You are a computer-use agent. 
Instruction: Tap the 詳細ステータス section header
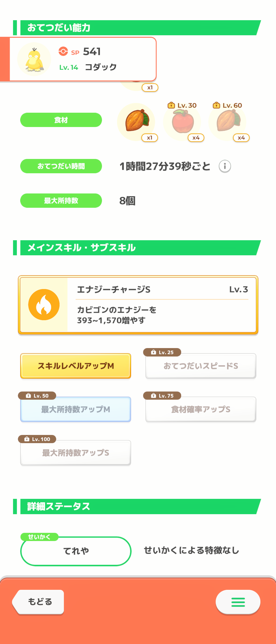(x=137, y=507)
